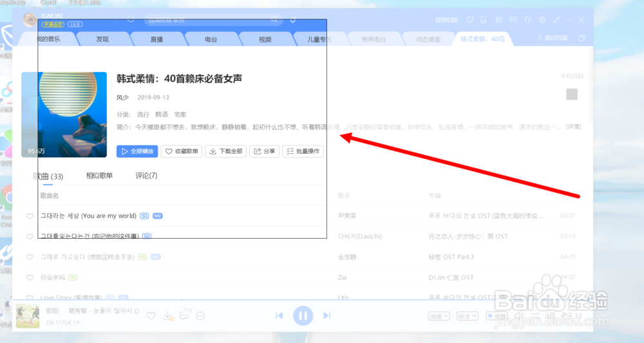This screenshot has height=343, width=644.
Task: Click the MV badge on You are my world
Action: [x=158, y=216]
